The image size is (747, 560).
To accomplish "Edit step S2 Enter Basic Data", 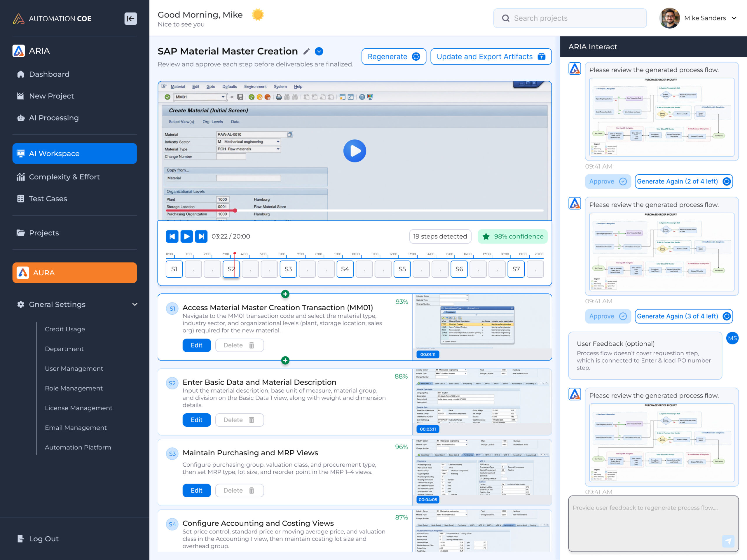I will tap(197, 420).
